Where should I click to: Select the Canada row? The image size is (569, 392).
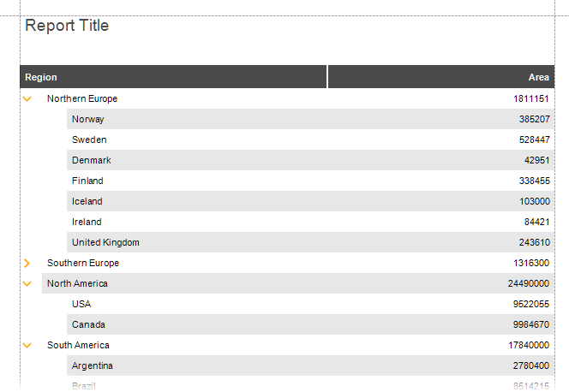[310, 324]
